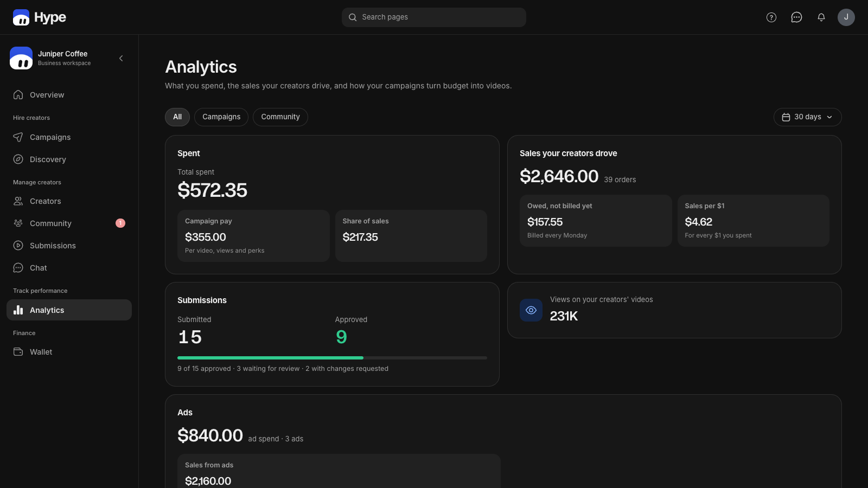Click the Share of sales $217.35 card
868x488 pixels.
click(x=411, y=236)
